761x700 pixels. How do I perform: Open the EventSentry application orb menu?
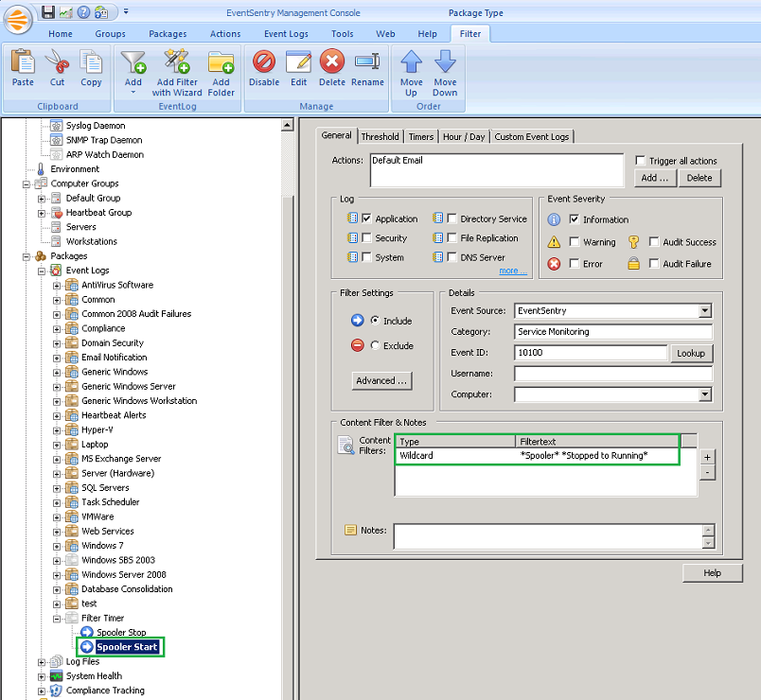pos(18,20)
